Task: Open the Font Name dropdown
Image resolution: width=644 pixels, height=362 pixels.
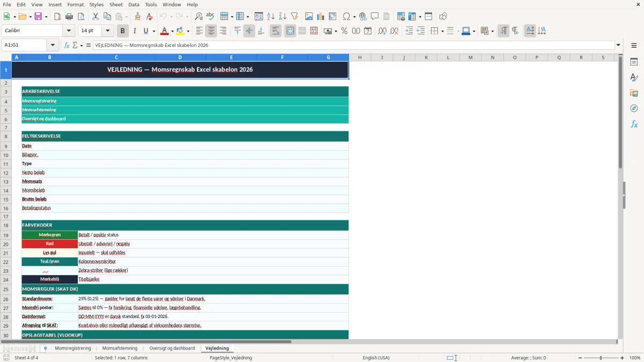Action: coord(69,31)
